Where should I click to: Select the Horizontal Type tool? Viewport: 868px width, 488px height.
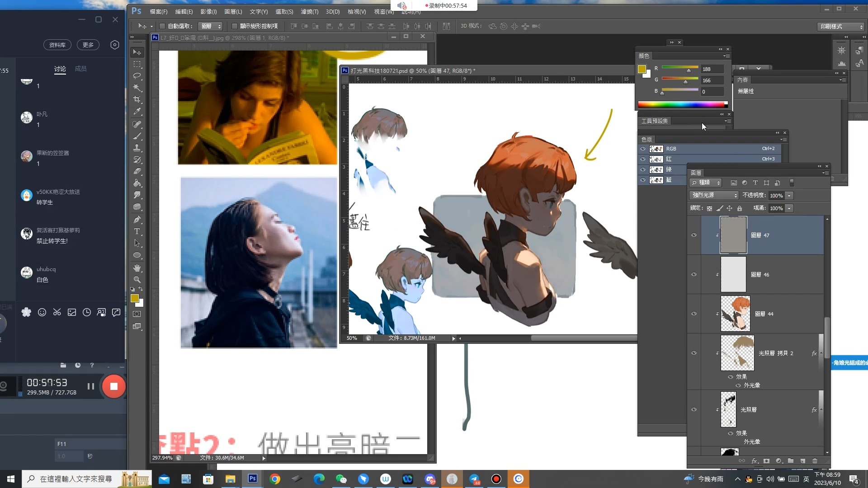pyautogui.click(x=137, y=231)
